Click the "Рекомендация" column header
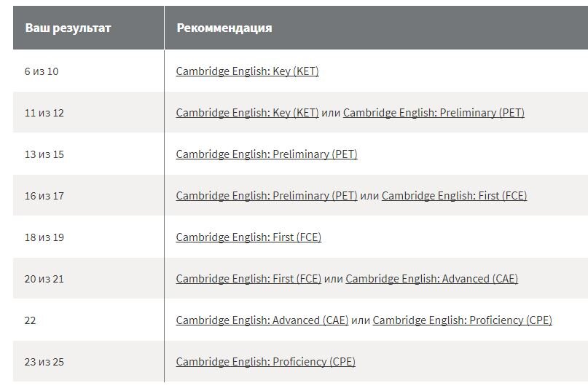Screen dimensions: 588x391 [224, 28]
